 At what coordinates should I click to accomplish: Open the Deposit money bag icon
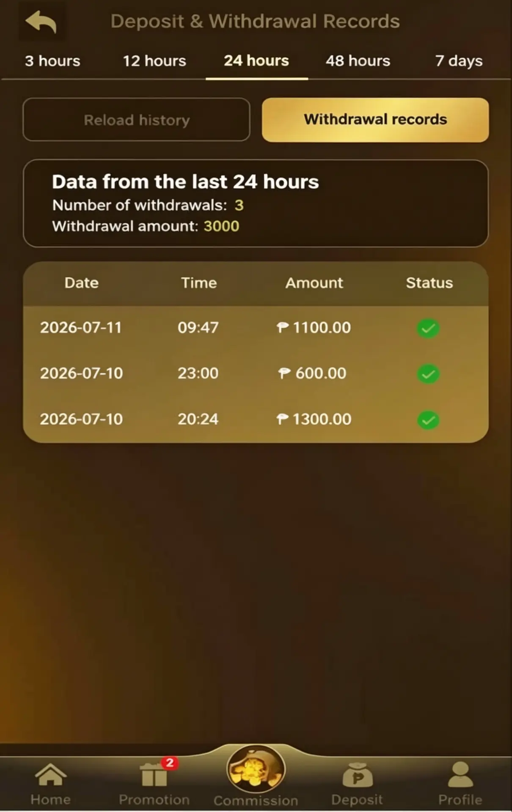[358, 775]
